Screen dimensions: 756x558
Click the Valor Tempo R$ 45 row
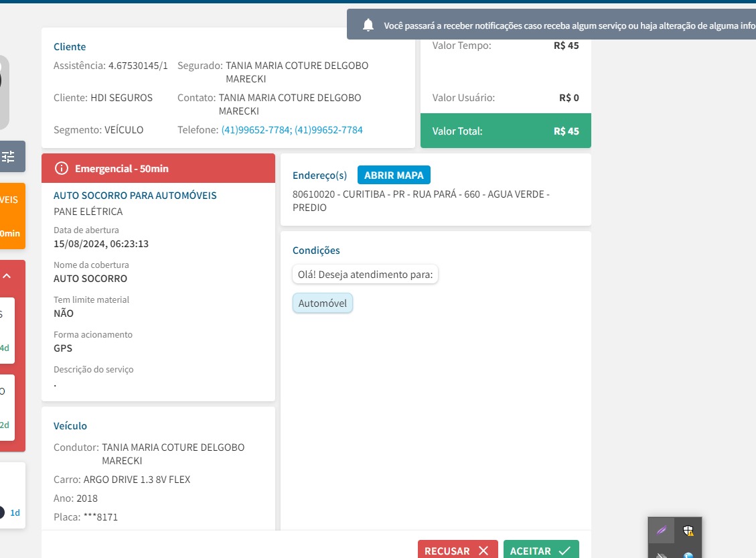pyautogui.click(x=506, y=46)
